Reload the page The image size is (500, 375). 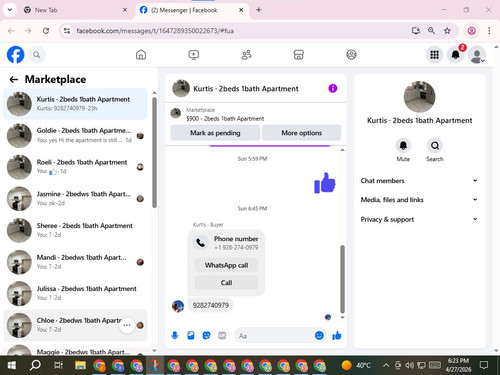coord(46,31)
